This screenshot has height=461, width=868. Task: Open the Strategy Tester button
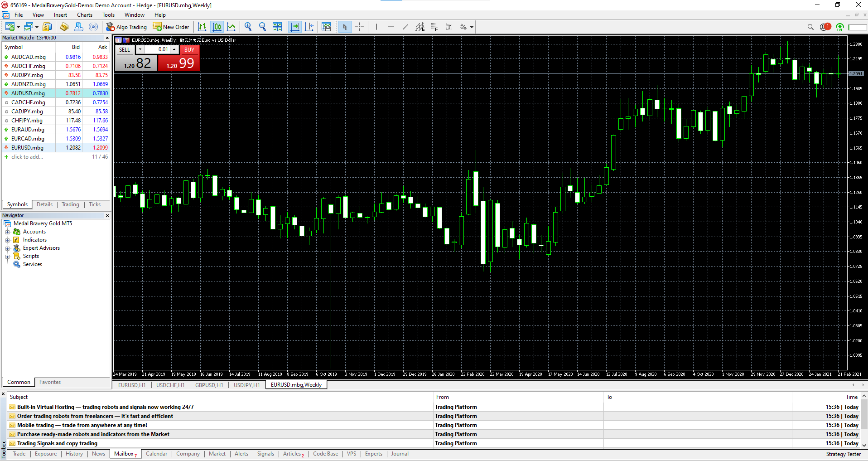coord(843,454)
